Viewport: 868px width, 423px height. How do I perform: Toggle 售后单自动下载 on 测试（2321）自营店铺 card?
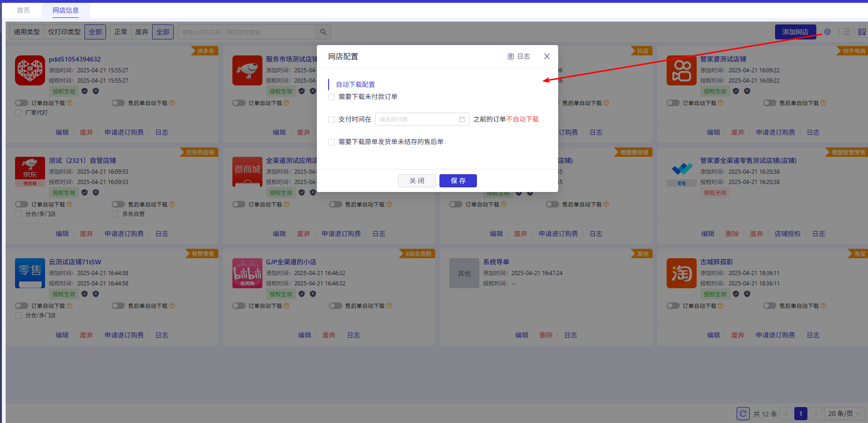click(118, 204)
